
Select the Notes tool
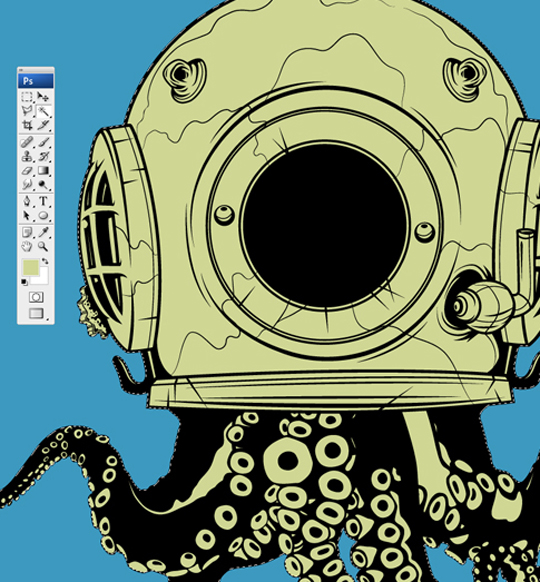click(x=27, y=233)
